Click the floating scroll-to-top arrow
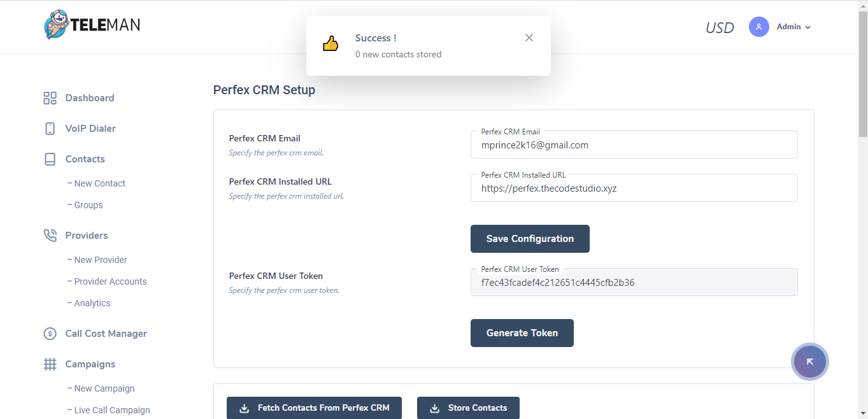Image resolution: width=868 pixels, height=419 pixels. [x=809, y=361]
